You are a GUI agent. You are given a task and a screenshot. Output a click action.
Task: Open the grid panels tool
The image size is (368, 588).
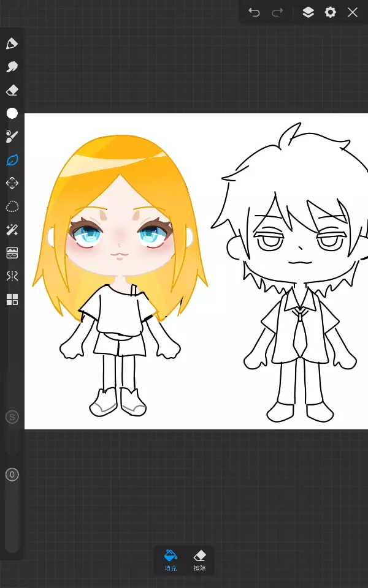click(12, 300)
